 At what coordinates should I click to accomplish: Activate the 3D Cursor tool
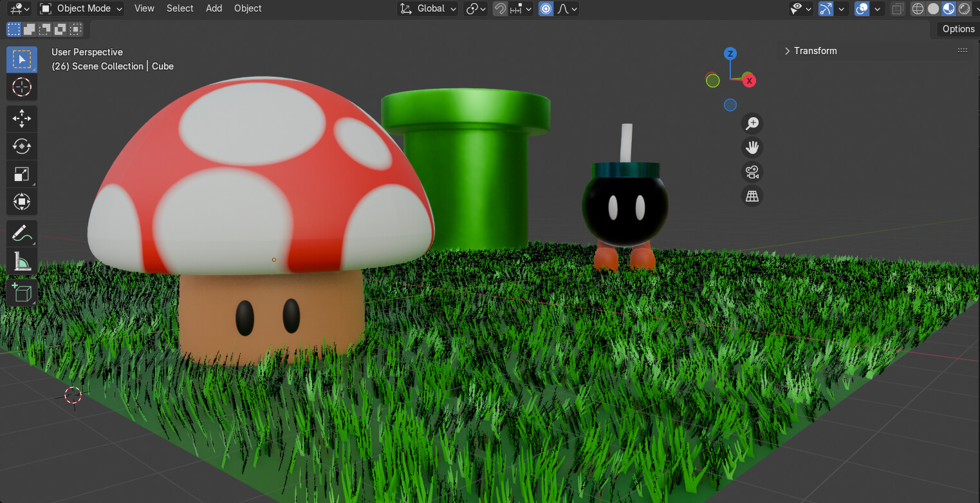point(22,87)
